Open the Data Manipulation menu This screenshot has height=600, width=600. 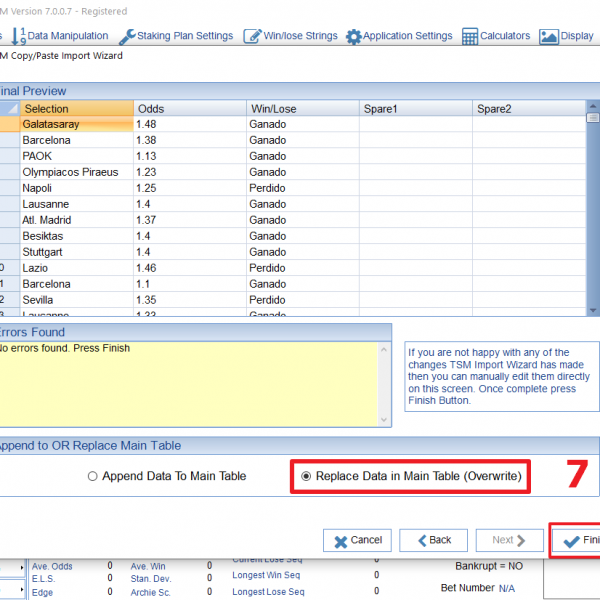[60, 36]
